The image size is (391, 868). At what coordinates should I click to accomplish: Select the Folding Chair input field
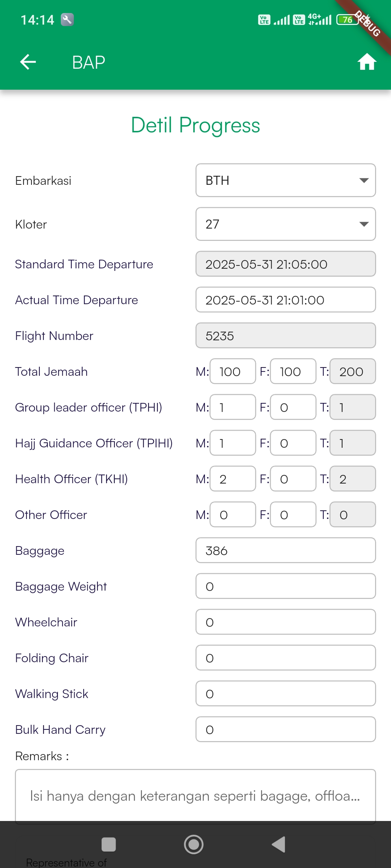285,658
